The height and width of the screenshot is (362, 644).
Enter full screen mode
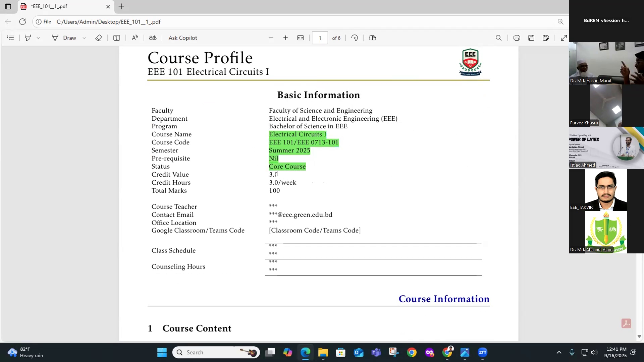click(x=564, y=38)
